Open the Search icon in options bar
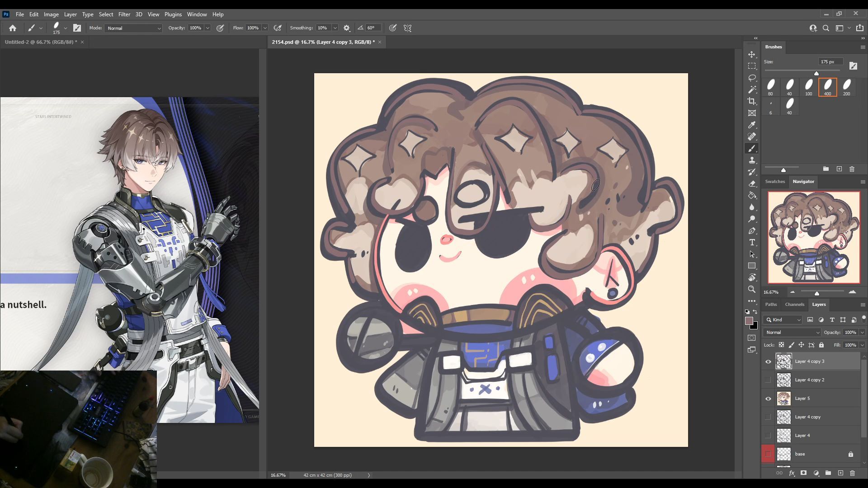 [x=826, y=28]
